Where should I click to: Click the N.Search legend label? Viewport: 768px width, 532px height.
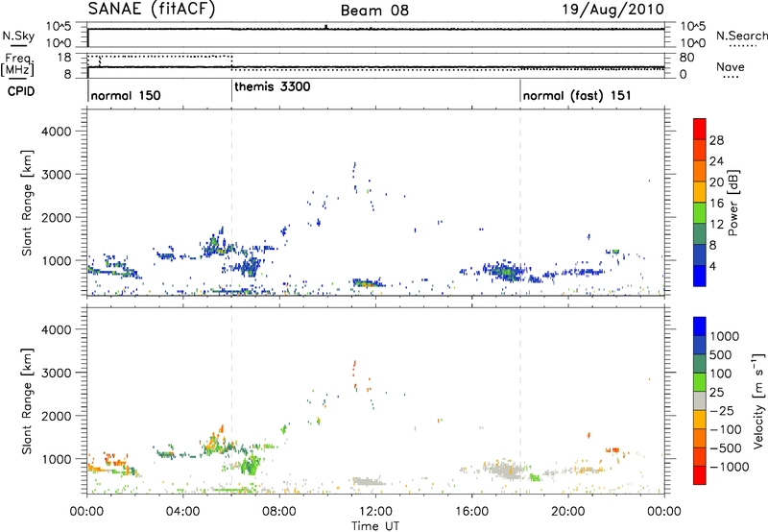(x=741, y=36)
